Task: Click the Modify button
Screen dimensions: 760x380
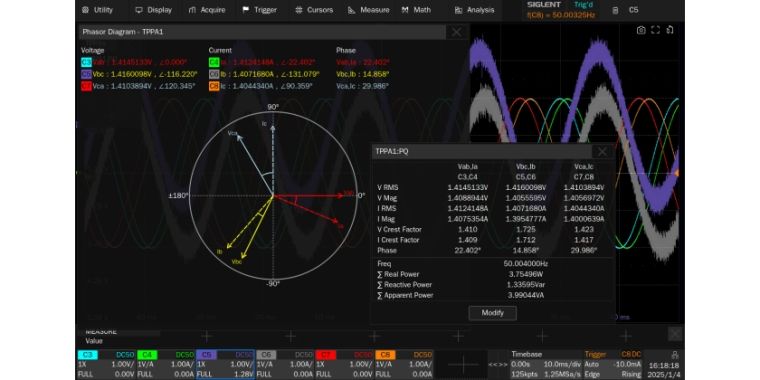Action: tap(492, 313)
